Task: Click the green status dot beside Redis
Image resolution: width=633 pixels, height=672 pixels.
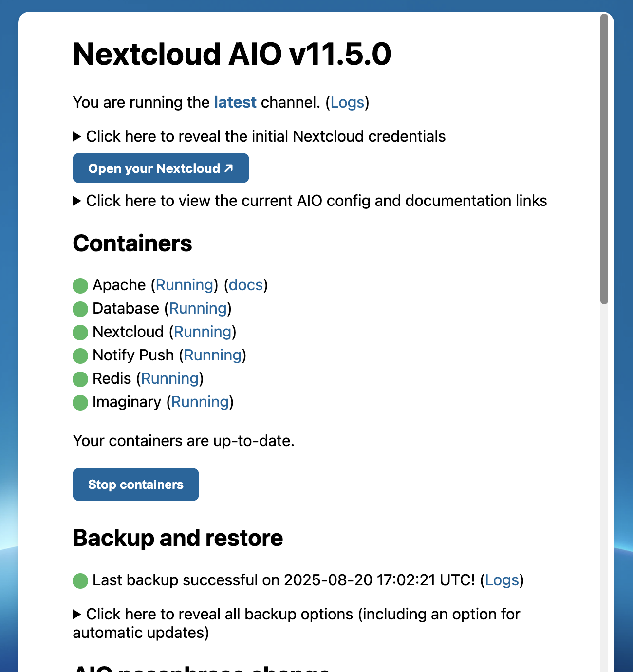Action: coord(80,379)
